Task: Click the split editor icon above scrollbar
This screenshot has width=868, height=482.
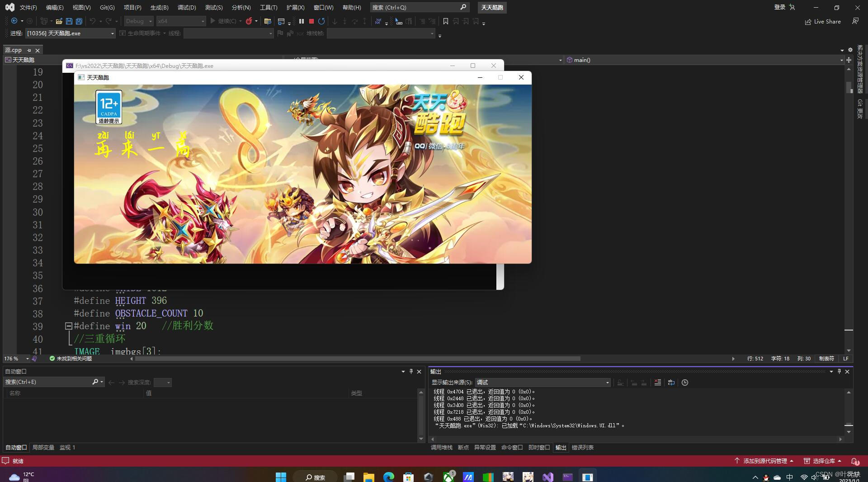Action: [x=849, y=60]
